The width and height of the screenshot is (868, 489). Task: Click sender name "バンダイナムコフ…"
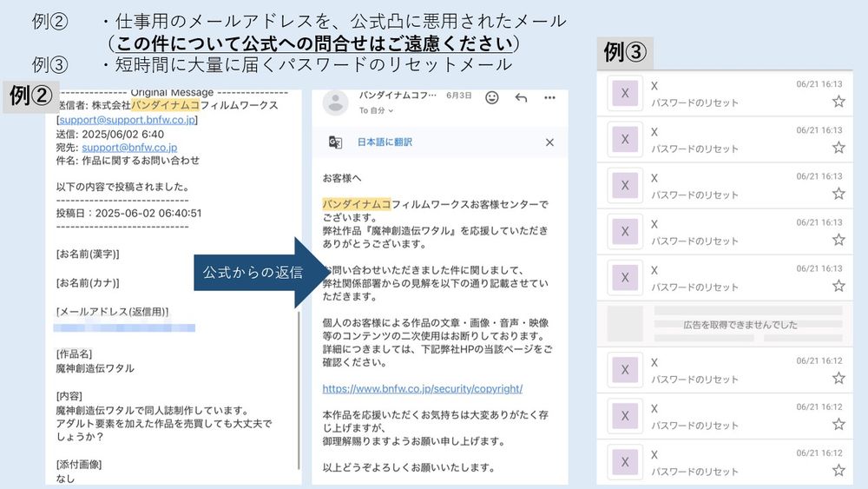(x=397, y=96)
